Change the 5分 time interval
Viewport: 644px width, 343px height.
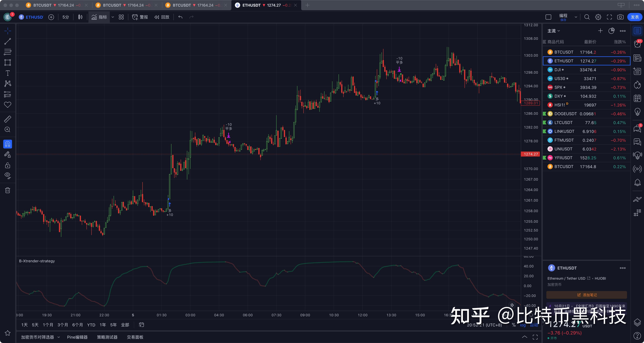(66, 17)
